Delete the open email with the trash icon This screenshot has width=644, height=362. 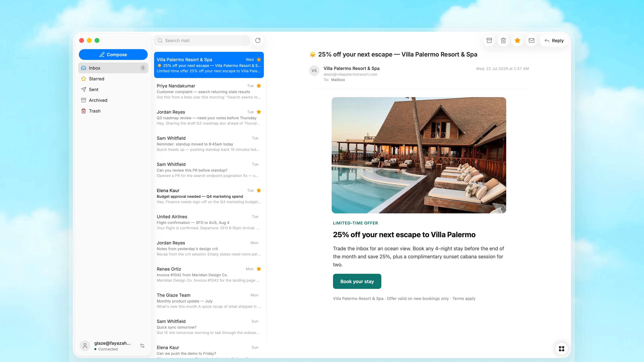[503, 40]
